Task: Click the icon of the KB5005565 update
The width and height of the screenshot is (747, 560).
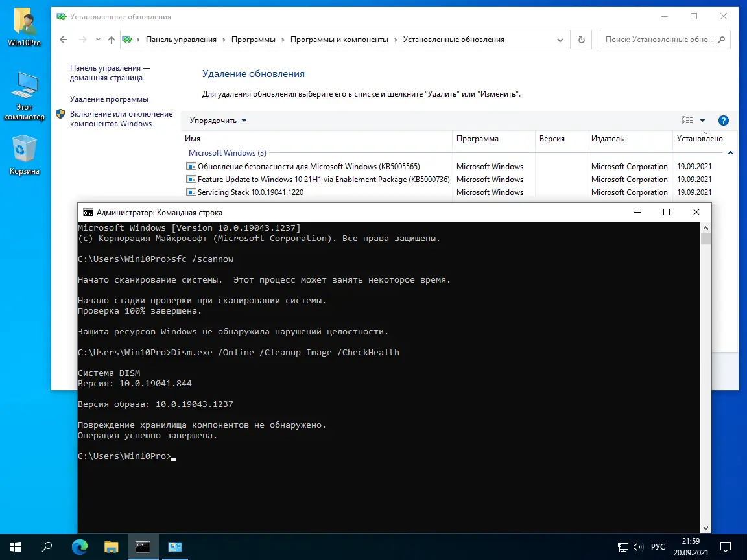Action: point(191,166)
